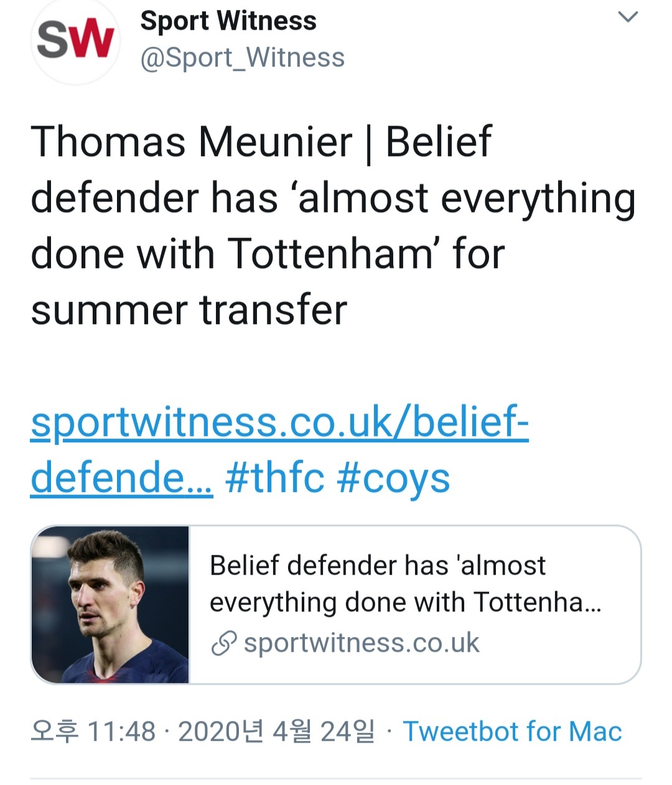Click the sportwitness.co.uk domain in preview card
Screen dimensions: 672x785
click(x=362, y=643)
